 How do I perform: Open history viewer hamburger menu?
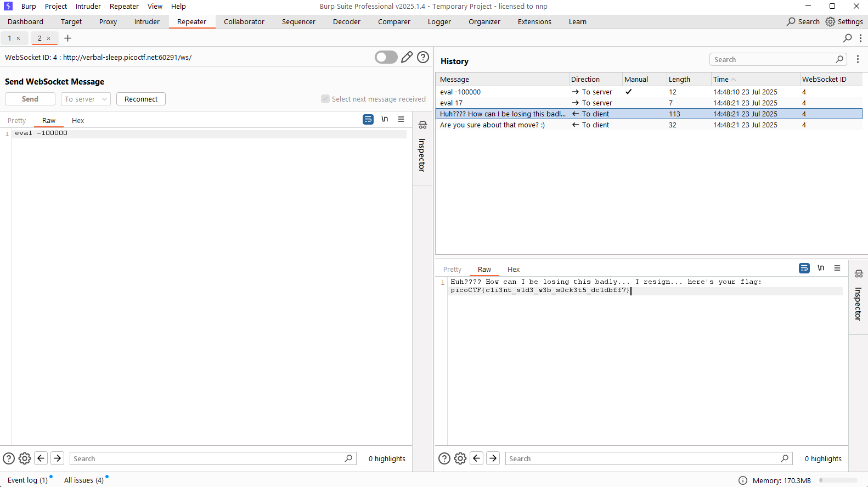837,268
